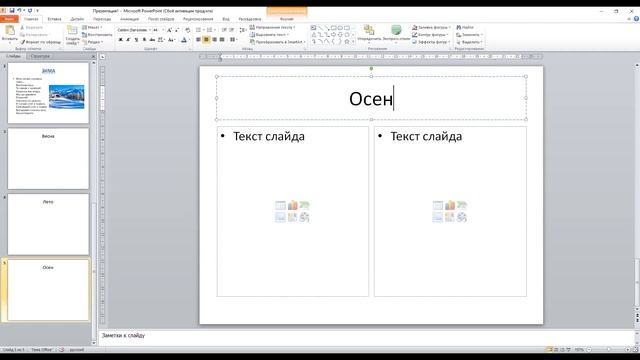Image resolution: width=640 pixels, height=360 pixels.
Task: Click the Paste (Вставить) clipboard icon
Action: [x=9, y=31]
